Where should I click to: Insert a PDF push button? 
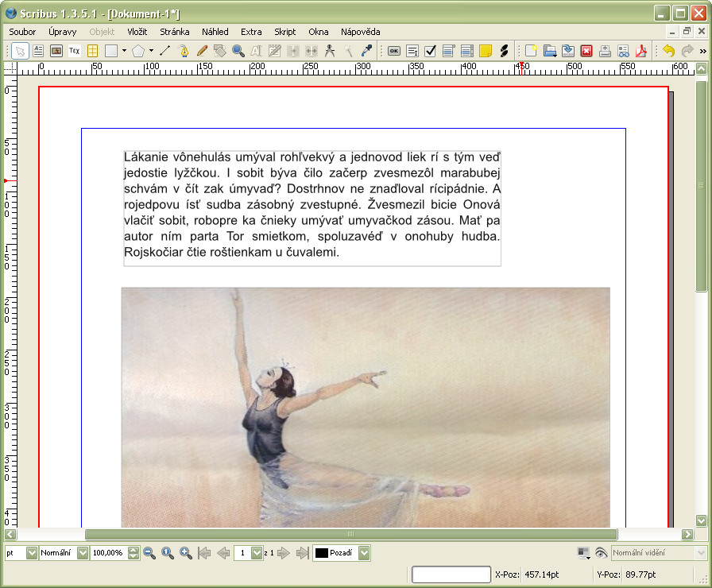393,51
